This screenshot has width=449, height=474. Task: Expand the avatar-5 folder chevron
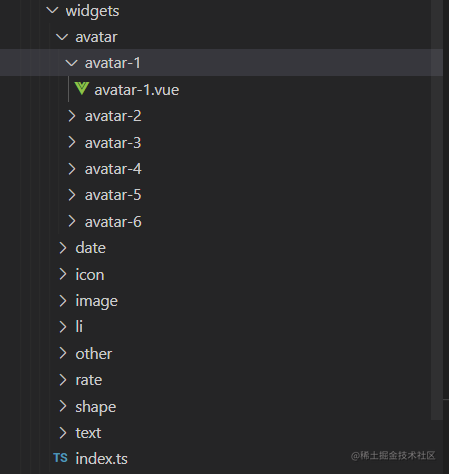(x=72, y=195)
